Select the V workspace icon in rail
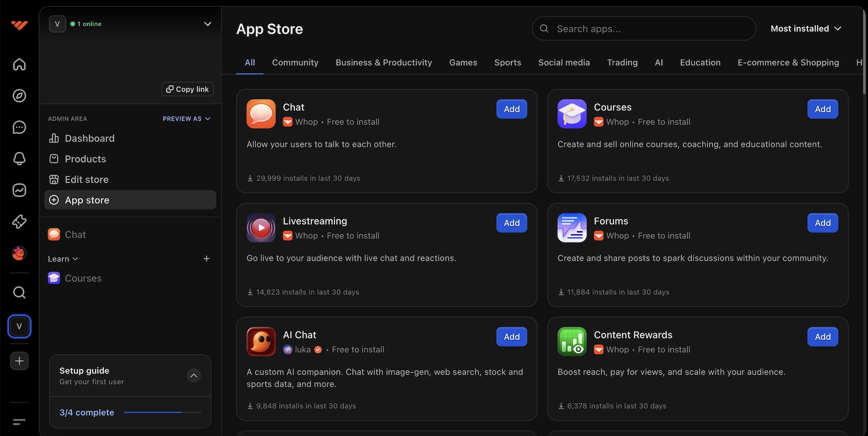 pyautogui.click(x=19, y=327)
